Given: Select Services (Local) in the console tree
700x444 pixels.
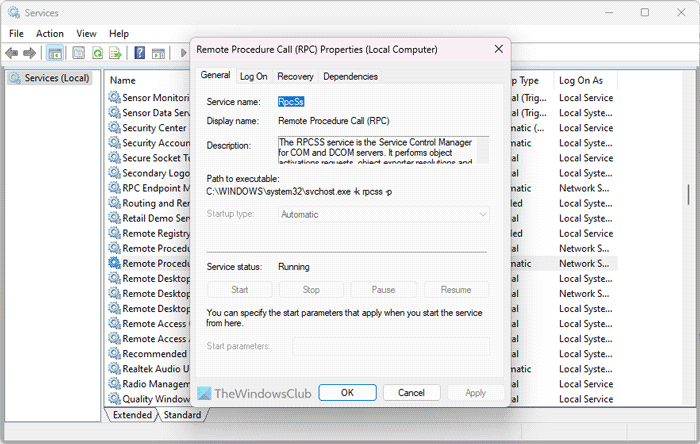Looking at the screenshot, I should [x=50, y=78].
